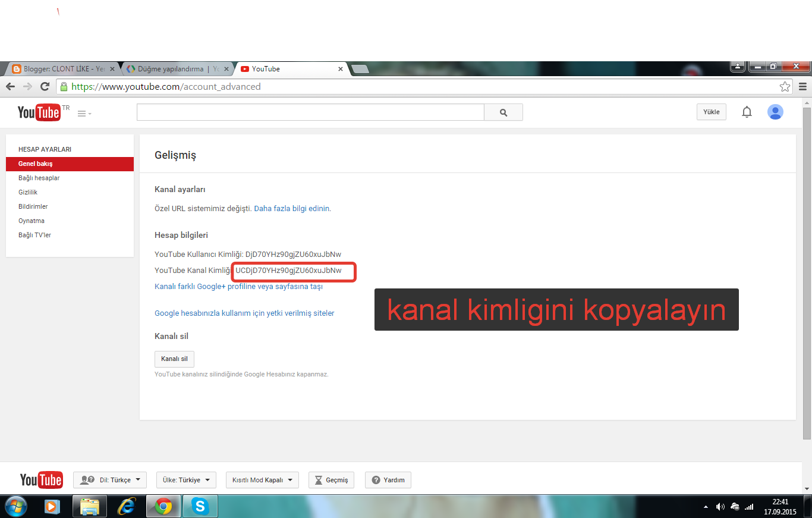Go back with the browser back arrow
Image resolution: width=812 pixels, height=518 pixels.
[x=11, y=87]
